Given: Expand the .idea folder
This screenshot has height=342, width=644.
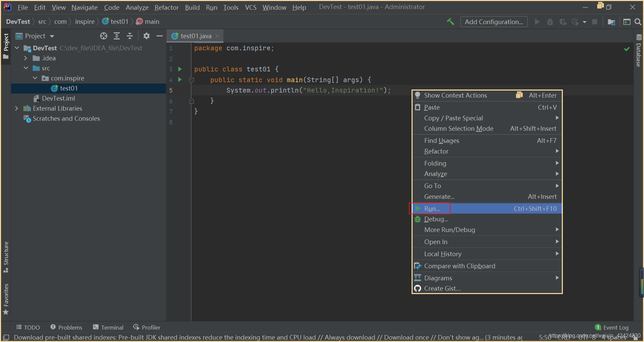Looking at the screenshot, I should coord(26,58).
